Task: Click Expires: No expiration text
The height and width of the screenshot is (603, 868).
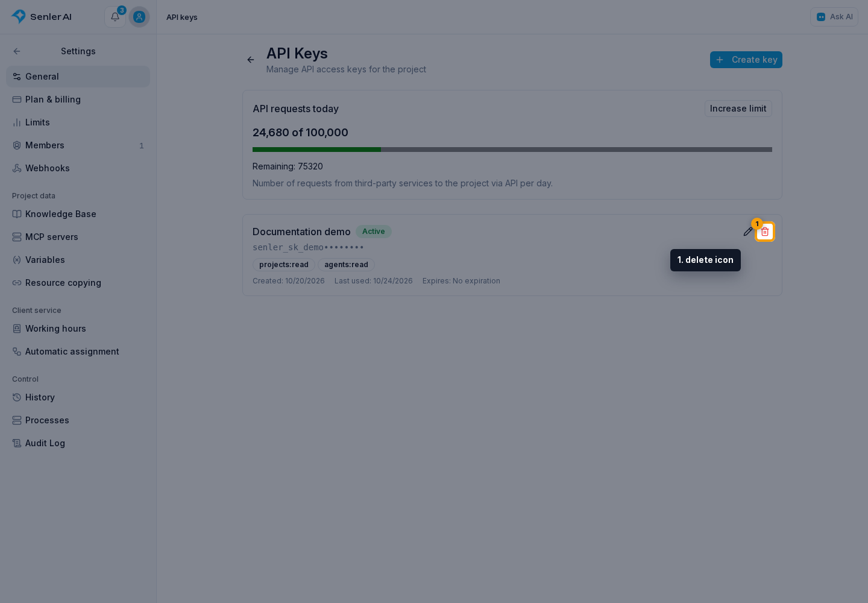Action: (461, 281)
